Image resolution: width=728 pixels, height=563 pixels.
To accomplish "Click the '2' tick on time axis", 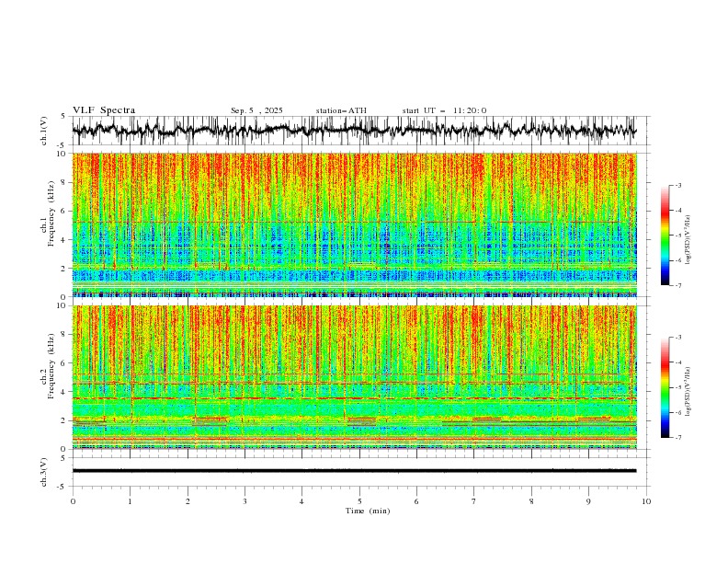I will point(188,501).
